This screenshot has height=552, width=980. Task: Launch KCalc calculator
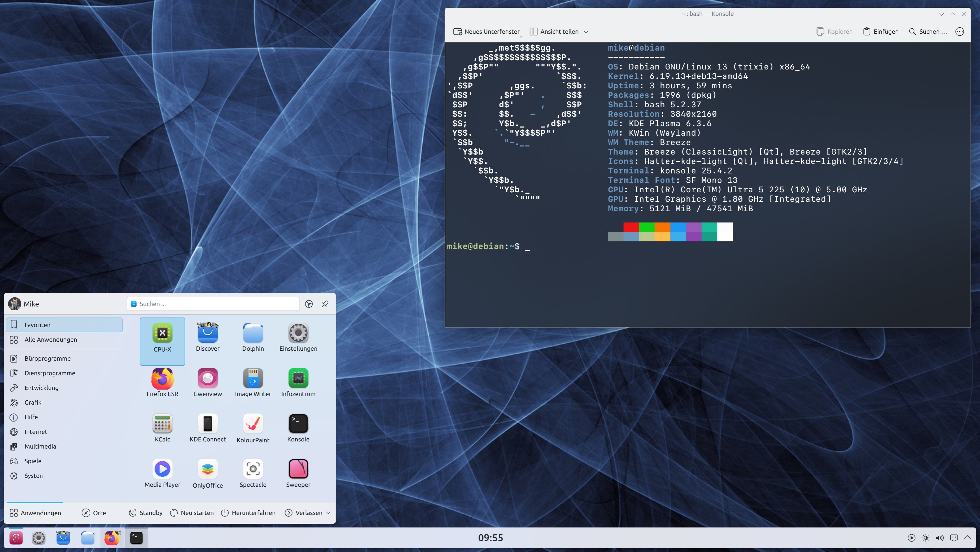pos(163,428)
